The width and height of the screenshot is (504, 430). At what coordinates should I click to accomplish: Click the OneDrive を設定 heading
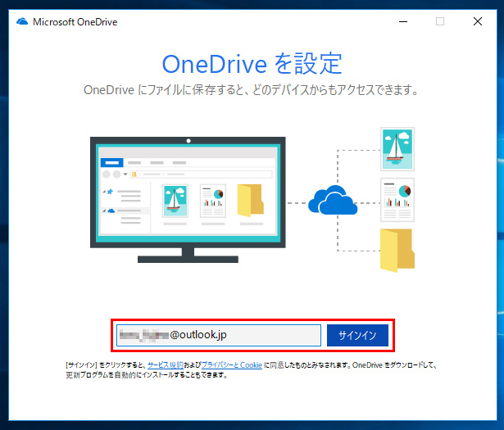(252, 63)
